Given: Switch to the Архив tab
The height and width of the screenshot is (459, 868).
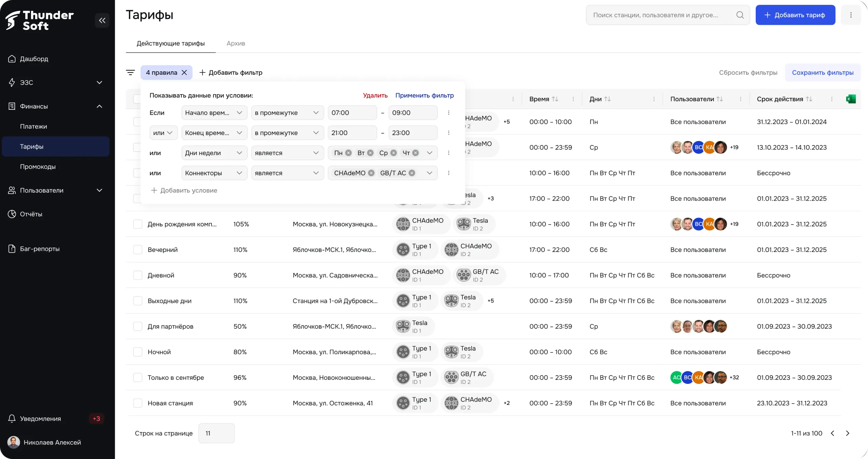Looking at the screenshot, I should (x=236, y=43).
